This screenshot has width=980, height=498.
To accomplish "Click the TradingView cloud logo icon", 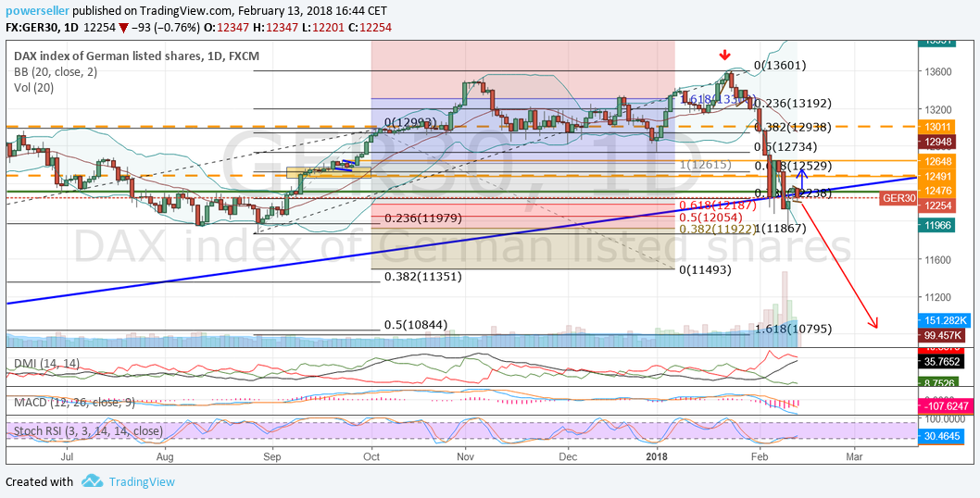I will coord(92,481).
